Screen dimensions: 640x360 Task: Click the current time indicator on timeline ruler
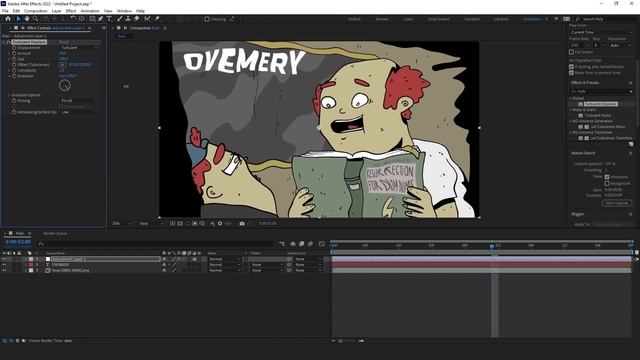[492, 246]
